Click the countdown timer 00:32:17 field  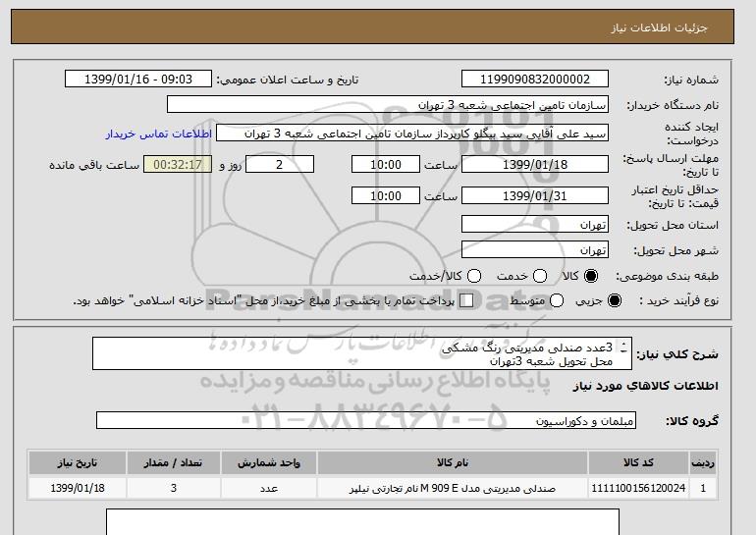[178, 164]
